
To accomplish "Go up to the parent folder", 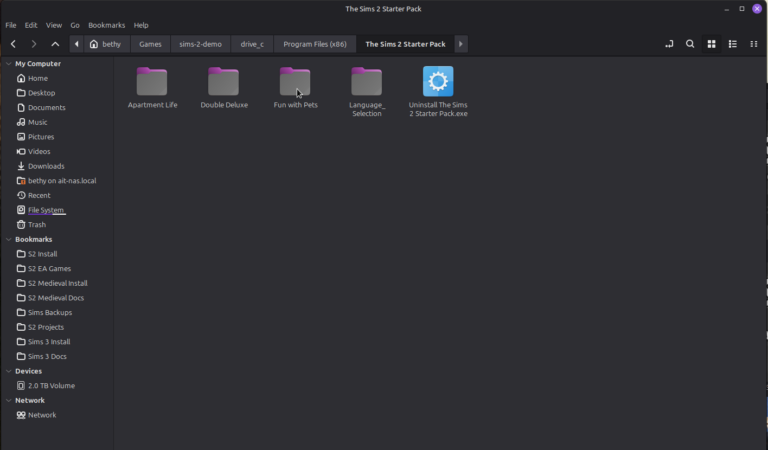I will pyautogui.click(x=55, y=44).
